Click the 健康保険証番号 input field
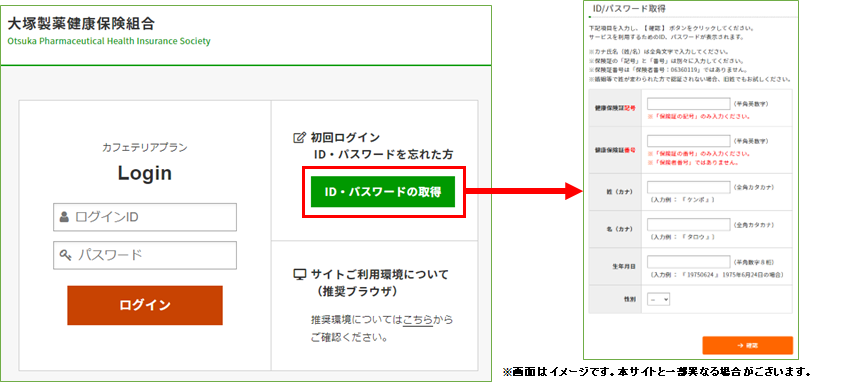Screen dimensions: 849x387 coord(688,141)
